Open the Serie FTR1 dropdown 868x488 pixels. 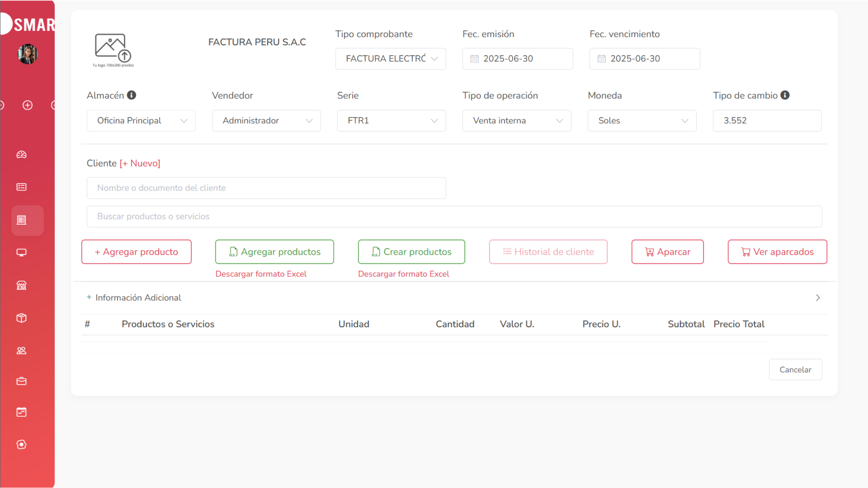(x=391, y=121)
